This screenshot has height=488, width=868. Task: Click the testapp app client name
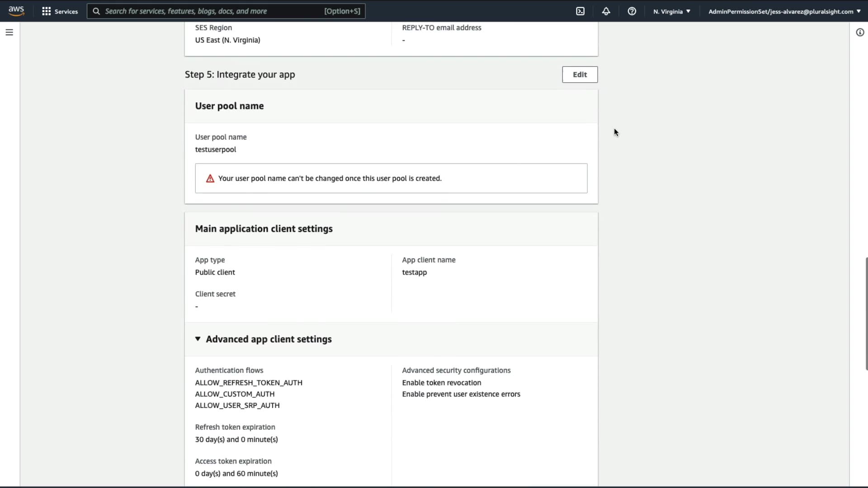coord(414,272)
